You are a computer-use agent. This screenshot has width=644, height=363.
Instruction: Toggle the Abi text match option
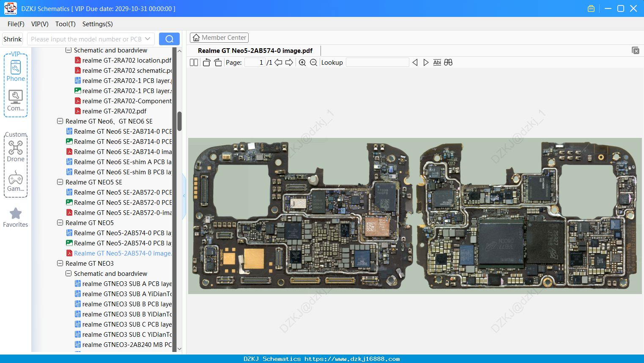click(x=437, y=63)
